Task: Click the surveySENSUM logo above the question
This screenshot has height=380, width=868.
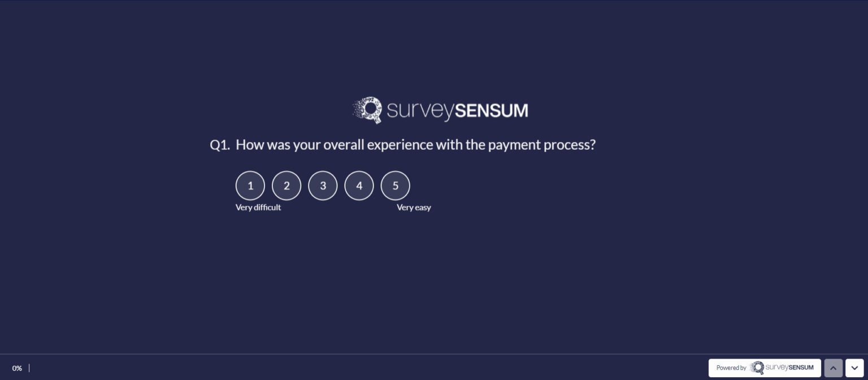Action: click(440, 110)
